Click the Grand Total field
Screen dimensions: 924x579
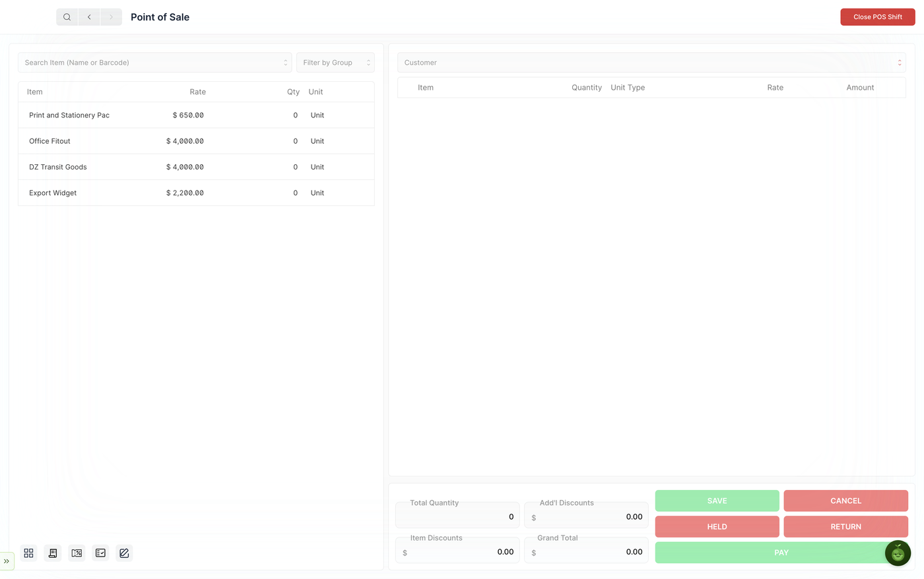pos(586,551)
